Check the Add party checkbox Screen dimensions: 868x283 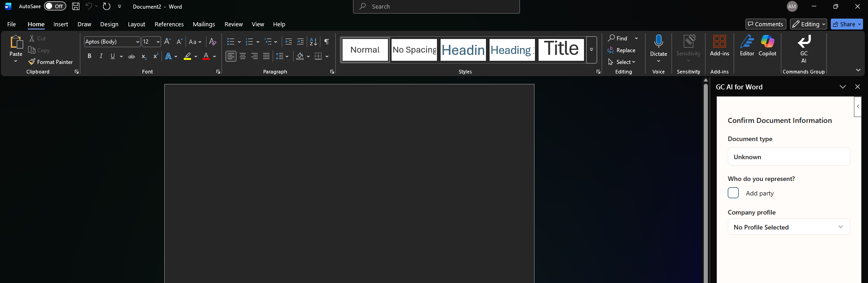click(733, 193)
